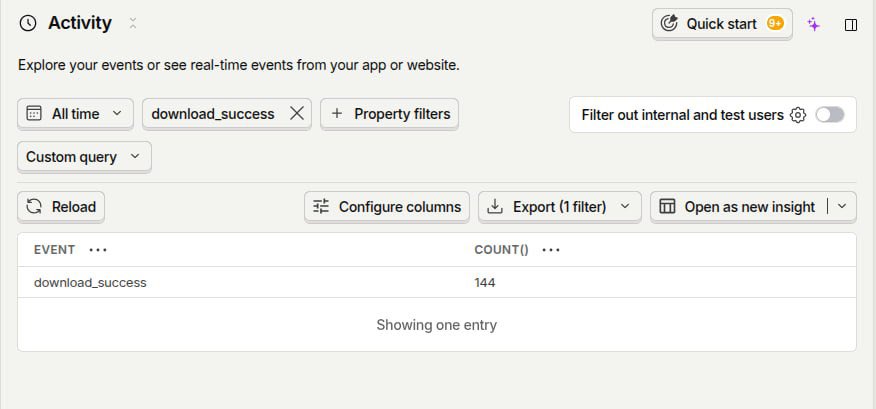Click the 9+ badge on Quick start
Screen dimensions: 876x409
tap(775, 23)
